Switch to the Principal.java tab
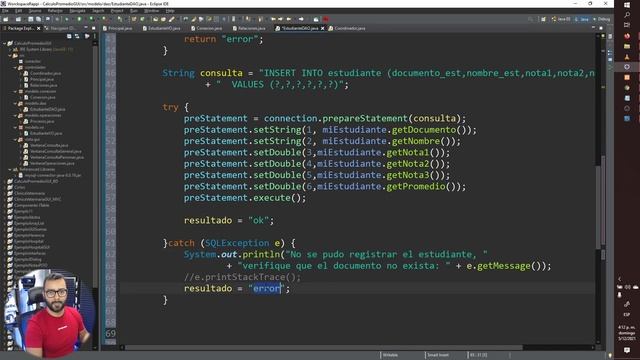Screen dimensions: 640x360 pos(118,28)
